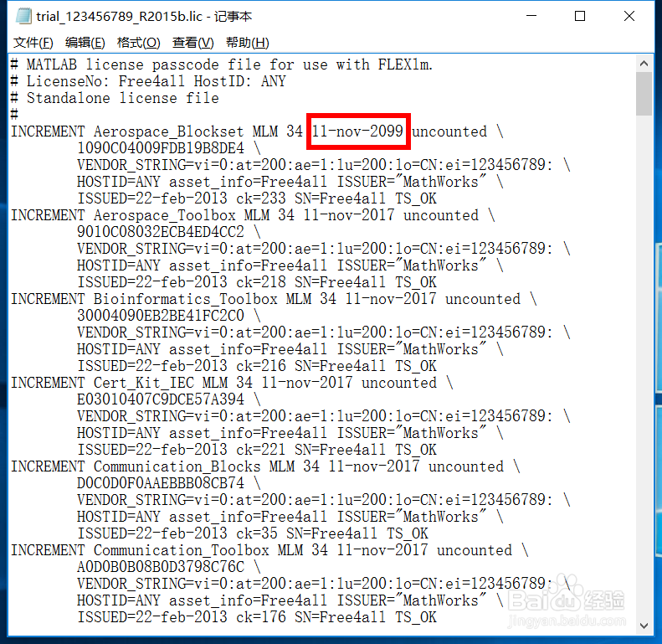The image size is (662, 644).
Task: Click 11-nov-2017 in Cert_Kit_IEC line
Action: coord(307,383)
